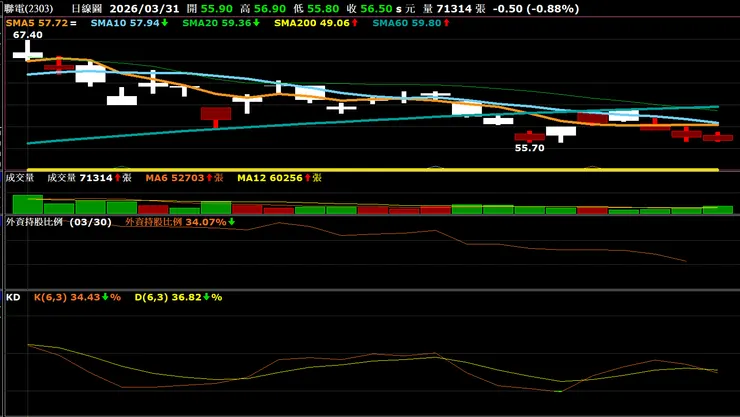Click the red up arrow beside MA6

click(209, 178)
